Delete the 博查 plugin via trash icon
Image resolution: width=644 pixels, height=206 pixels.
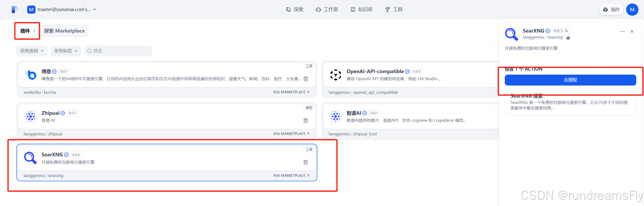point(306,79)
